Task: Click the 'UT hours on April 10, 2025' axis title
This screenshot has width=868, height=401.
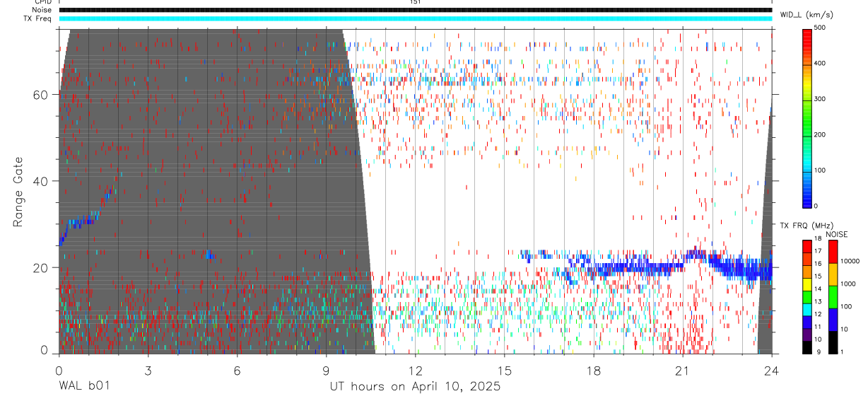Action: [415, 386]
